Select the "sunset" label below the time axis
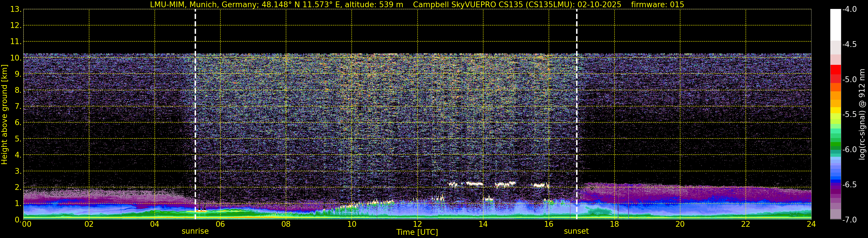The height and width of the screenshot is (238, 868). [577, 231]
